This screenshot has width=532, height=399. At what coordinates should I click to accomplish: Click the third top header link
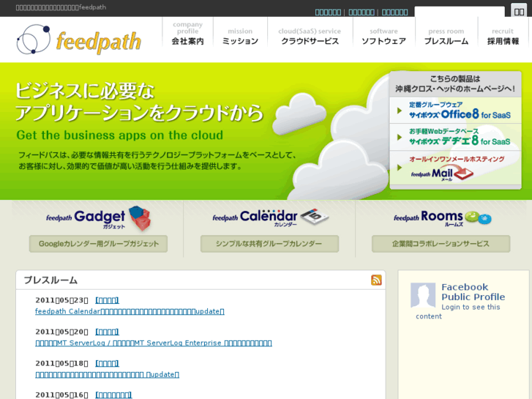pos(394,12)
